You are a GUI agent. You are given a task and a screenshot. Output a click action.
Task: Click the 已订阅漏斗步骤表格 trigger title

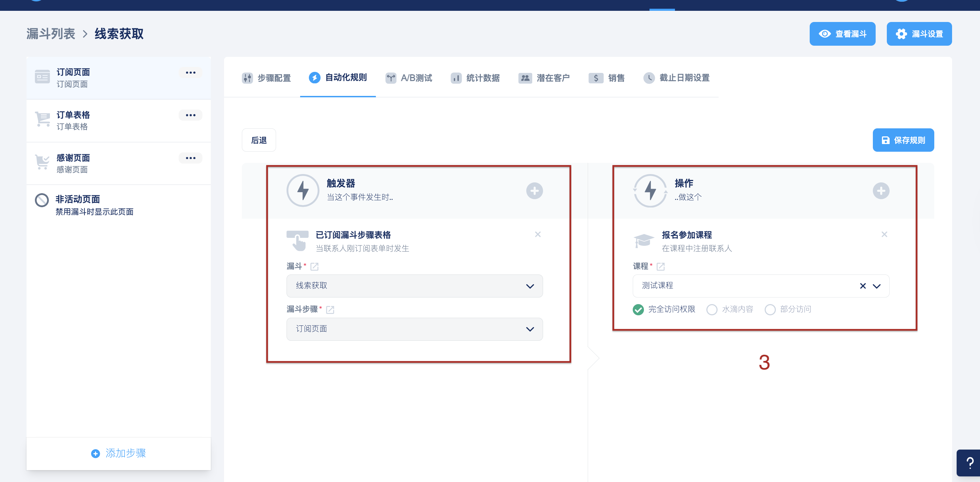353,235
